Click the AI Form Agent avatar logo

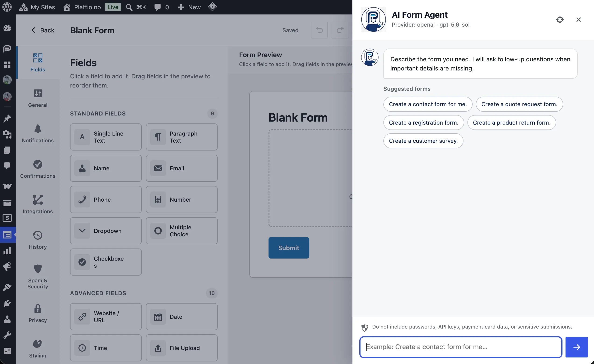(x=373, y=20)
